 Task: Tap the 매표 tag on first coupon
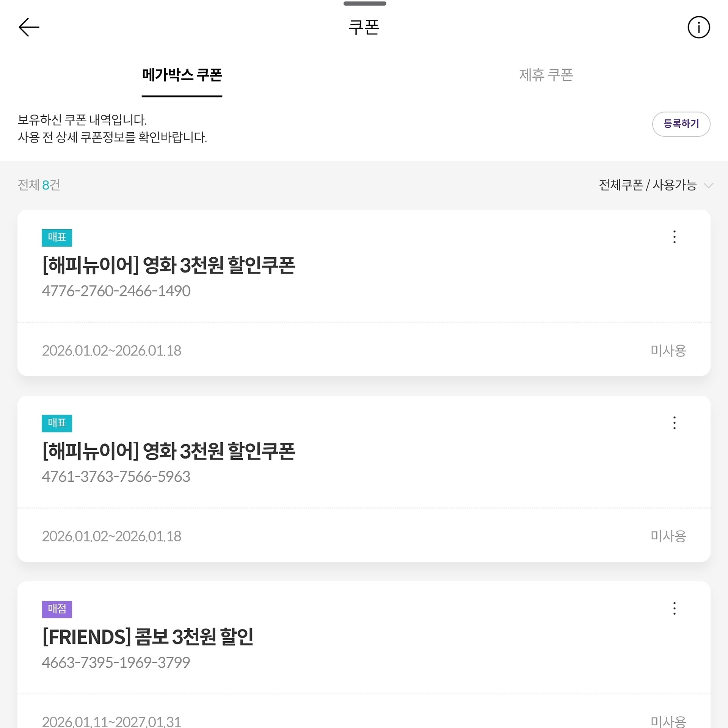57,238
